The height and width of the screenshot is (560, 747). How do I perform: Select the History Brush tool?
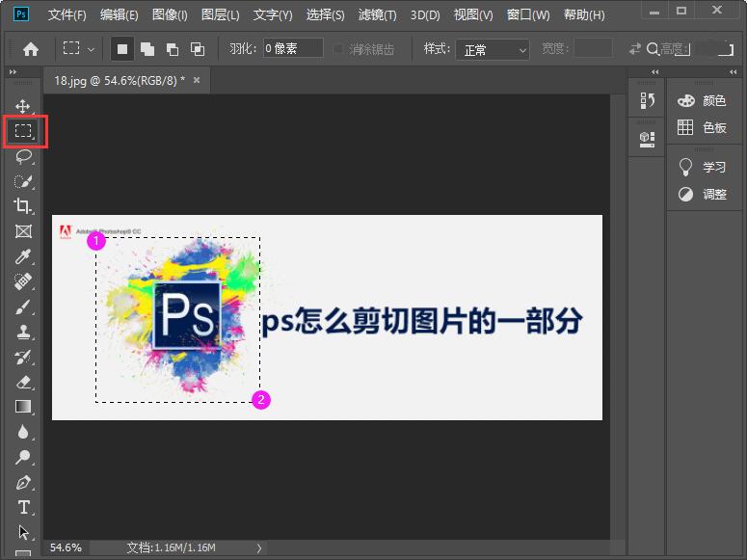click(23, 357)
